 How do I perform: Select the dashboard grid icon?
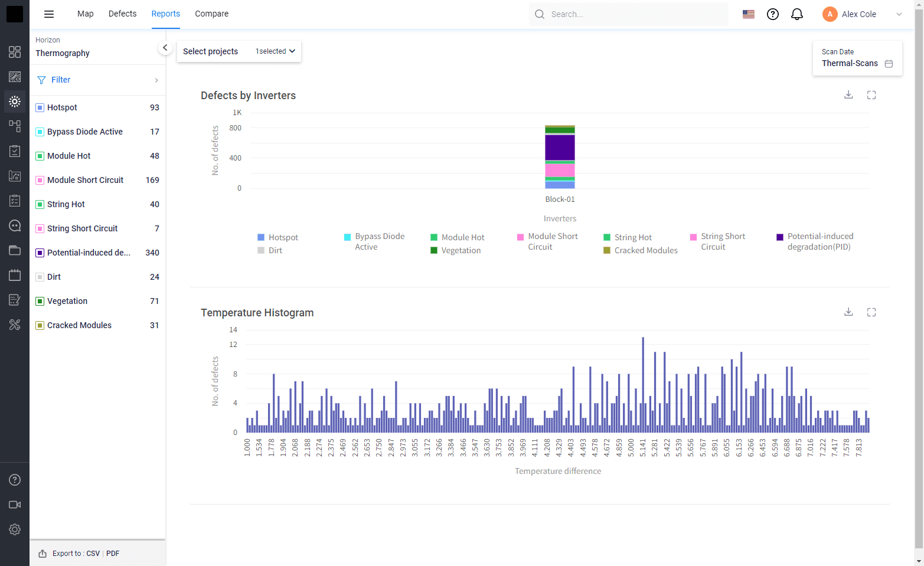click(x=15, y=52)
